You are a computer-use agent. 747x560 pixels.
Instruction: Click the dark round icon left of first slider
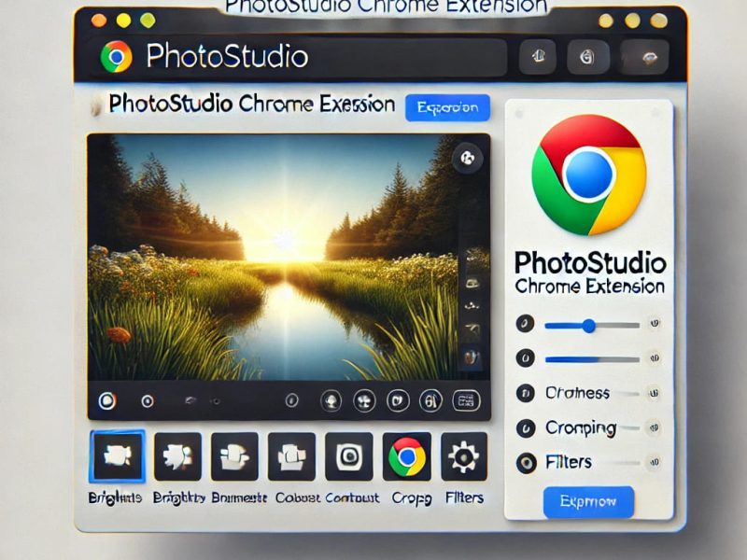pyautogui.click(x=525, y=324)
